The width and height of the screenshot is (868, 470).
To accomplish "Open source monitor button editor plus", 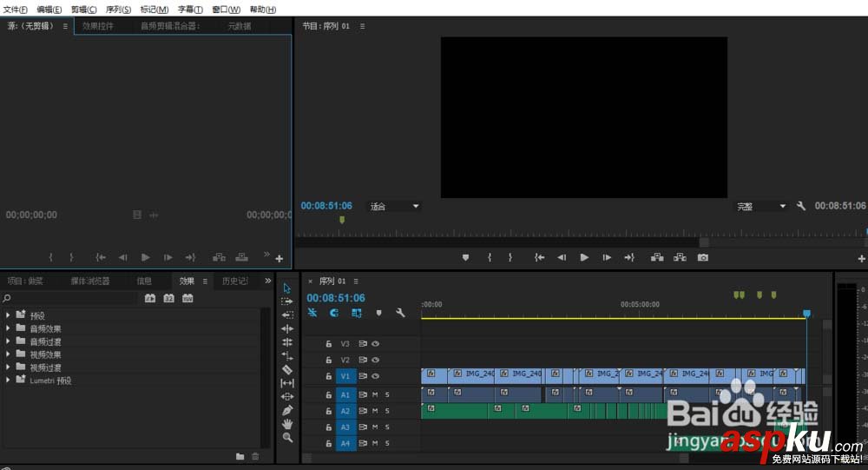I will pyautogui.click(x=279, y=258).
